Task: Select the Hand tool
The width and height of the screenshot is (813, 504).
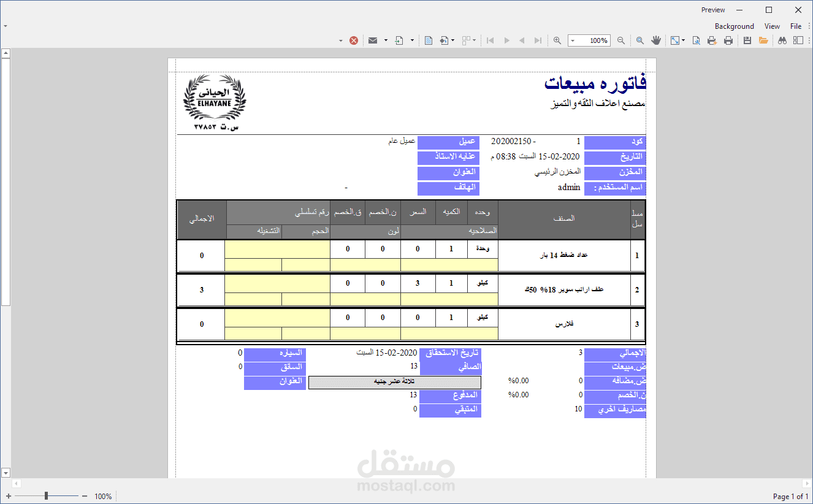Action: point(656,40)
